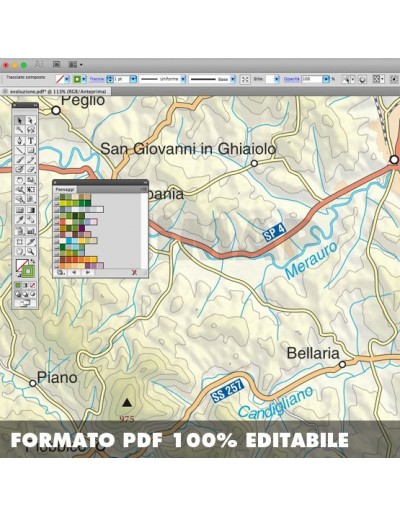Select the Paintbrush tool
The image size is (400, 517).
click(20, 160)
